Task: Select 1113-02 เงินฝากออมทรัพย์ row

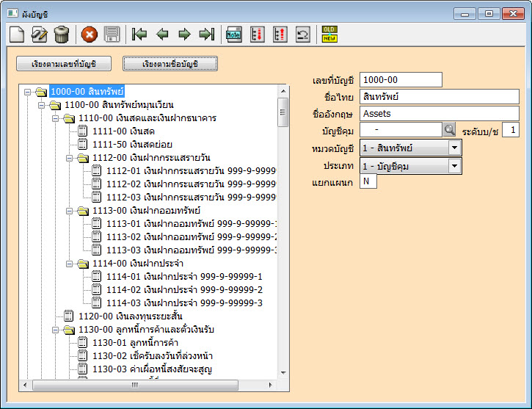Action: click(x=192, y=237)
